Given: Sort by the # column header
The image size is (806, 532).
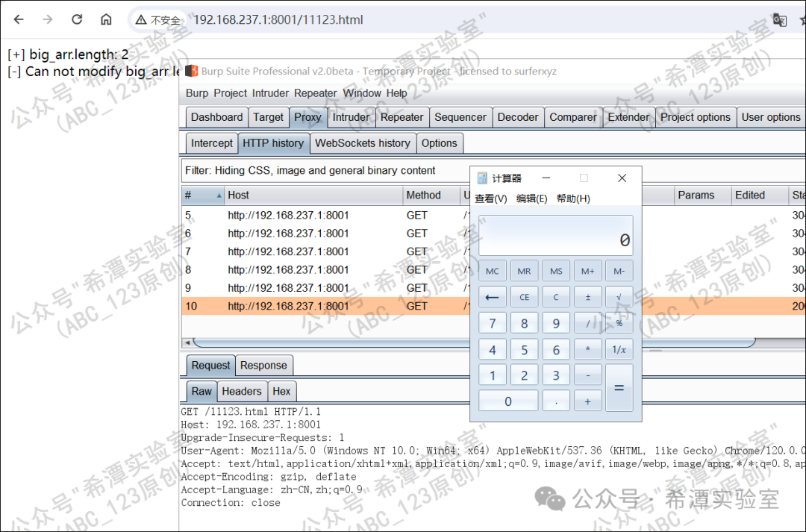Looking at the screenshot, I should point(203,195).
